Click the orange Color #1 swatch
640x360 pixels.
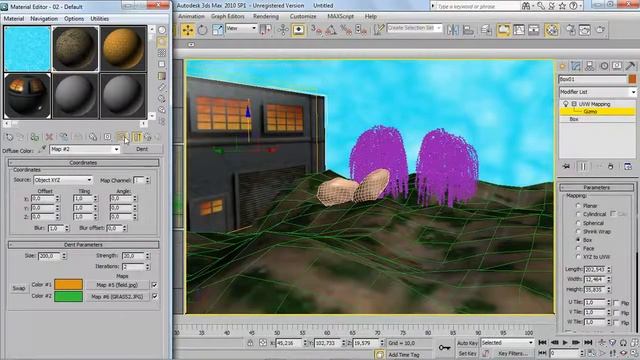tap(69, 284)
